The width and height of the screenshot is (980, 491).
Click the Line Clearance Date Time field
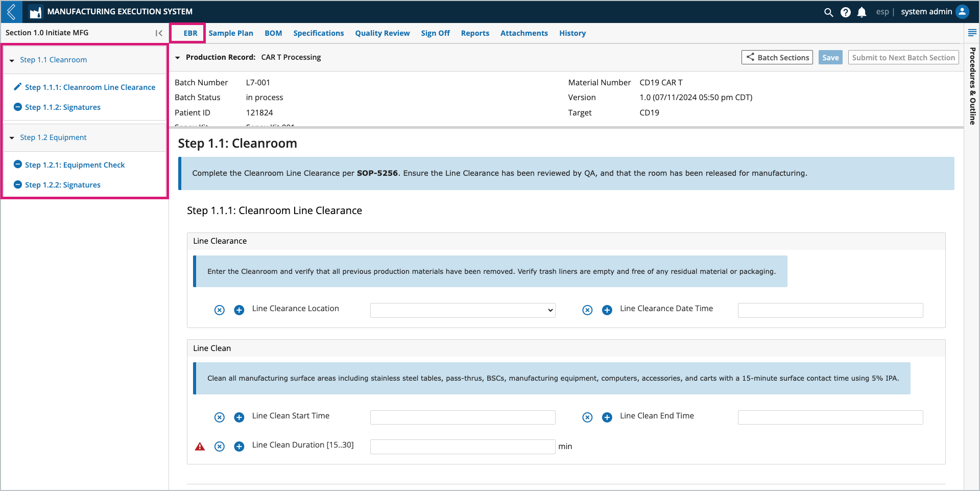coord(830,310)
